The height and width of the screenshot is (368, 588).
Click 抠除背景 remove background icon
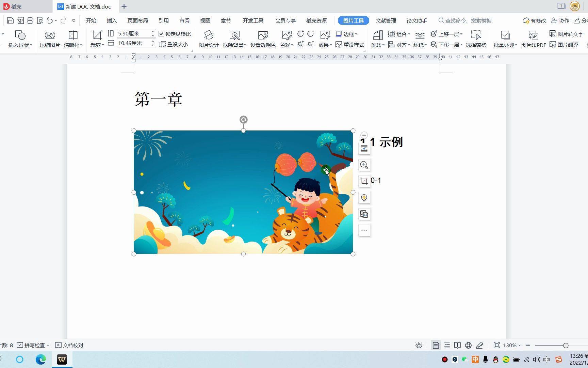(x=234, y=35)
